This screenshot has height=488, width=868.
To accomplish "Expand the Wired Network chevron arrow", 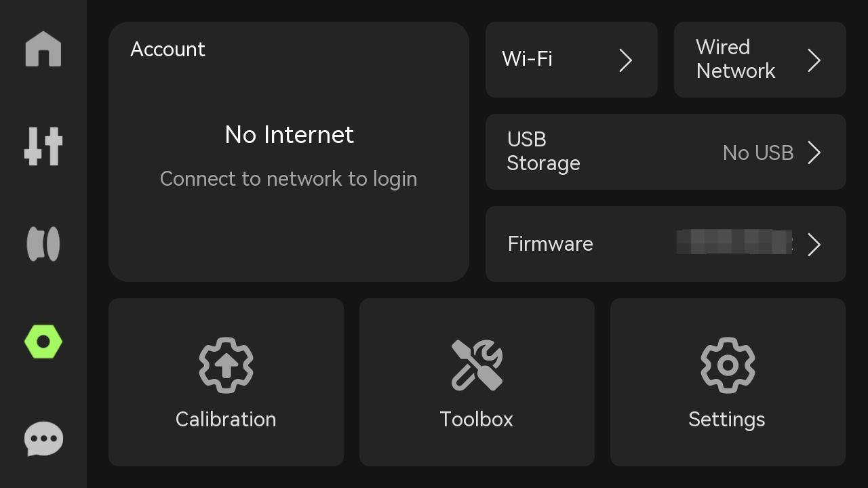I will (x=814, y=60).
